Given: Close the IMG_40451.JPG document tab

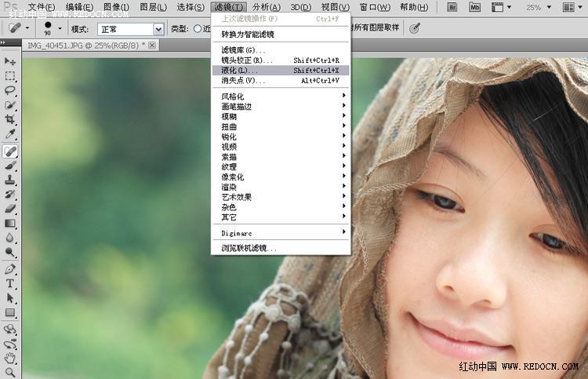Looking at the screenshot, I should (152, 46).
